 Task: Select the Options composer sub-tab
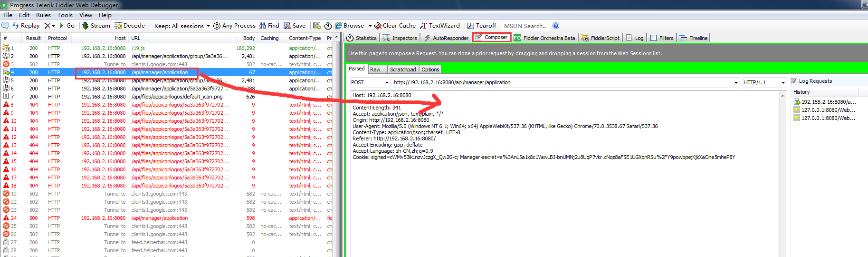click(430, 69)
